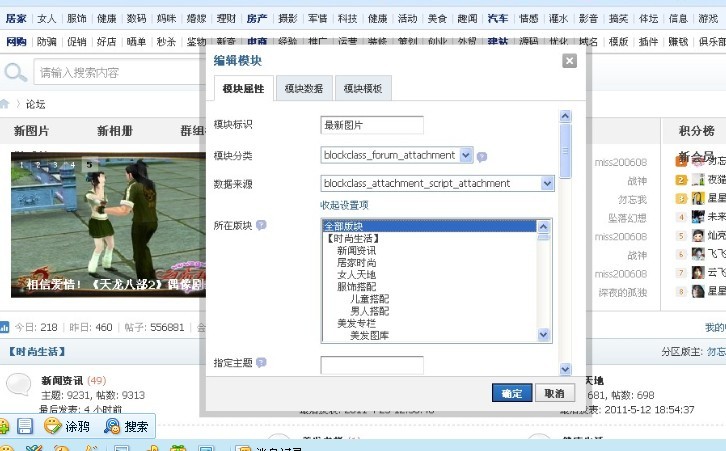This screenshot has width=726, height=451.
Task: Click the rank 3 member avatar
Action: pos(698,198)
